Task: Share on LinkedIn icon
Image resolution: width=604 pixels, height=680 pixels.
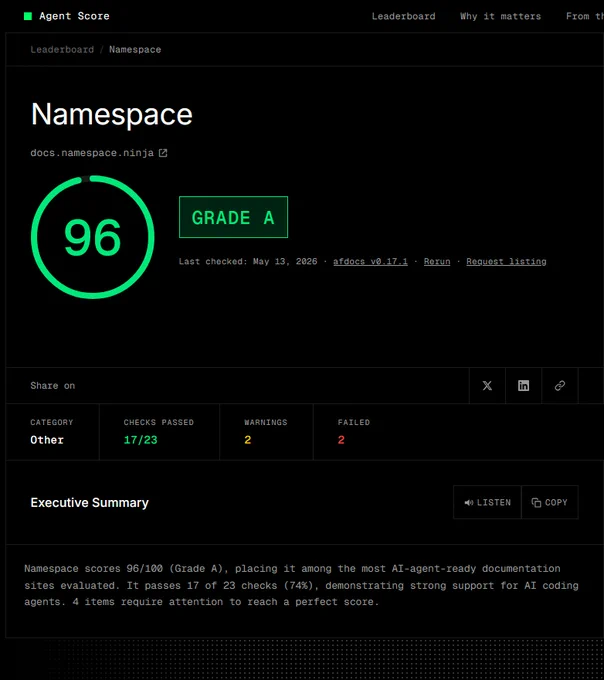Action: click(523, 386)
